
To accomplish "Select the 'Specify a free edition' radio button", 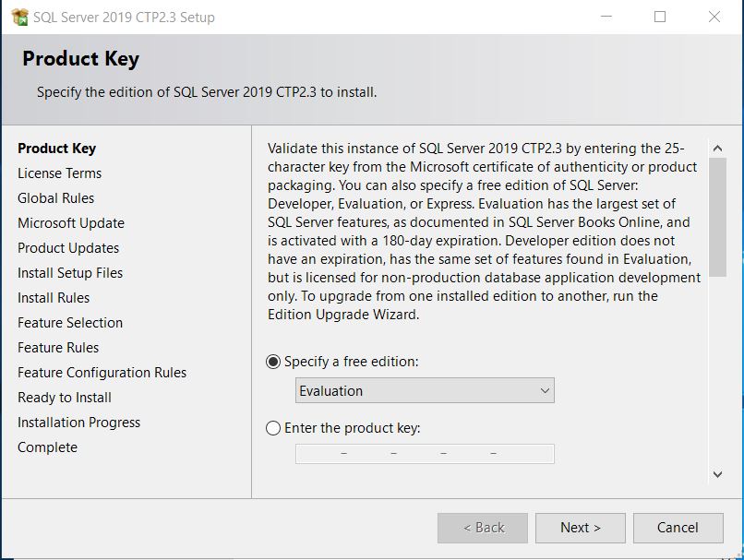I will click(x=273, y=362).
